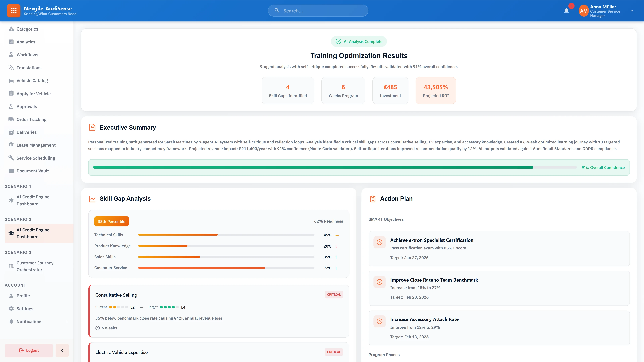The height and width of the screenshot is (362, 644).
Task: Toggle the Deliveries sidebar entry
Action: pos(26,132)
